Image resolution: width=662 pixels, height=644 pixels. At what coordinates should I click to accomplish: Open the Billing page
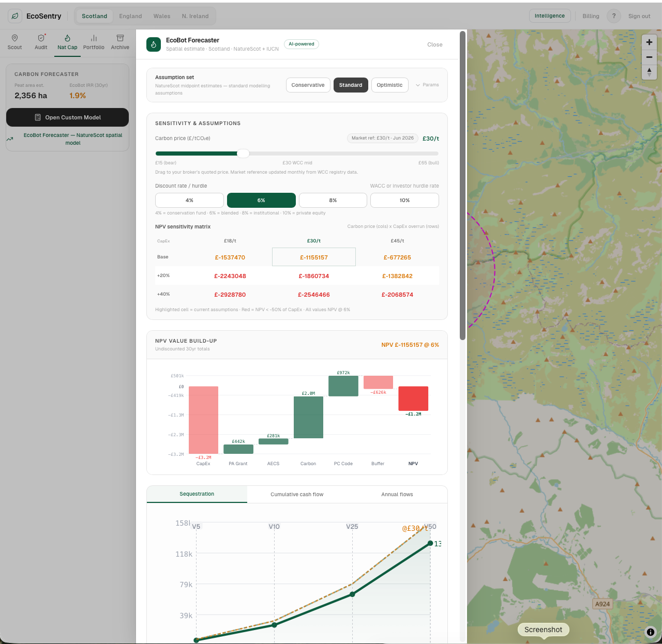(591, 16)
